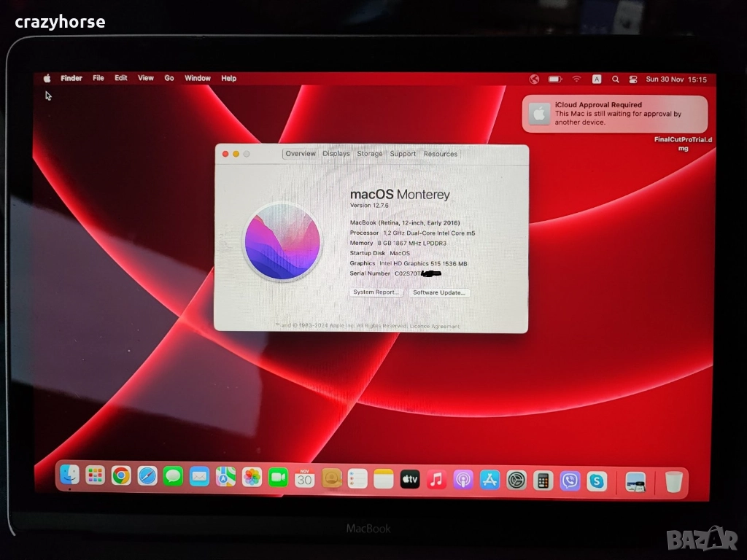Open Reminders from the Dock
Image resolution: width=747 pixels, height=560 pixels.
click(x=357, y=479)
